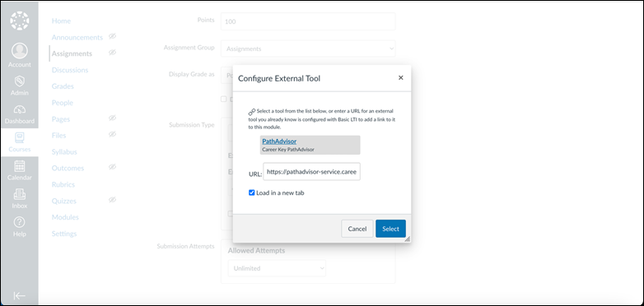Open Pages in course navigation
The height and width of the screenshot is (306, 644).
coord(61,119)
